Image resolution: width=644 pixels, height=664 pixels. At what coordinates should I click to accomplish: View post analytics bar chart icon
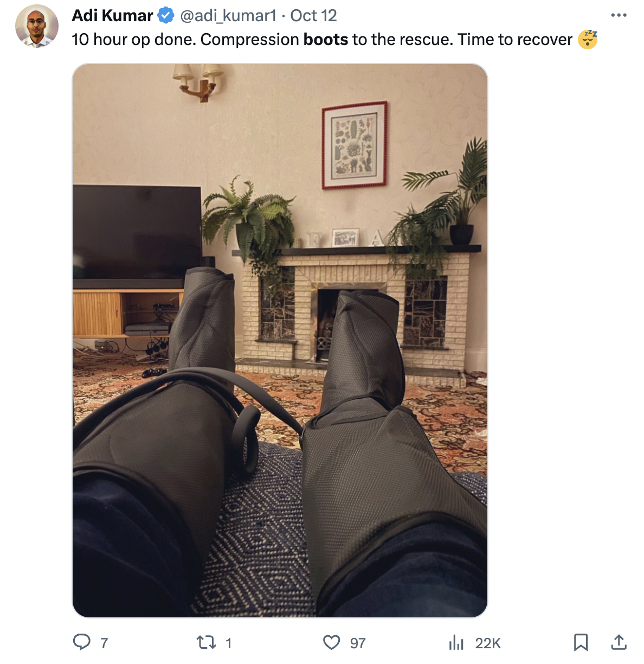(456, 643)
